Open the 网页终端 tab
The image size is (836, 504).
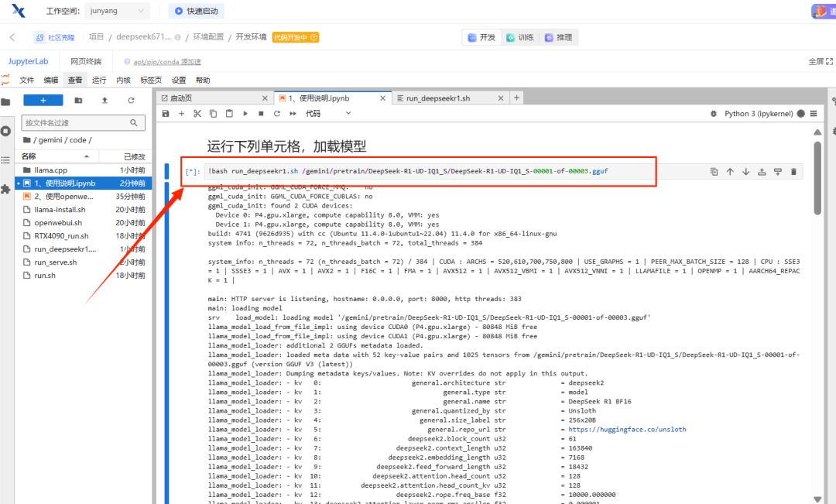(86, 61)
